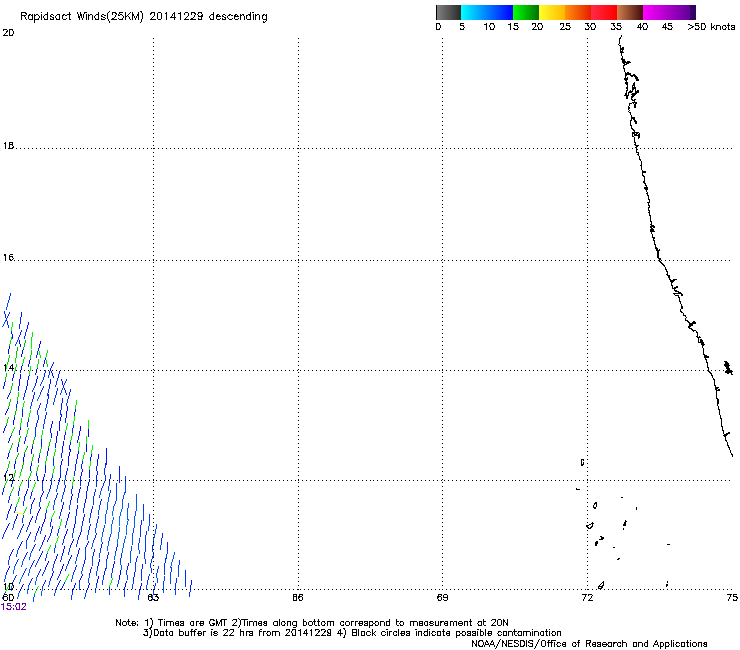Screen dimensions: 740x650
Task: Click the longitude label 63
Action: click(x=153, y=598)
